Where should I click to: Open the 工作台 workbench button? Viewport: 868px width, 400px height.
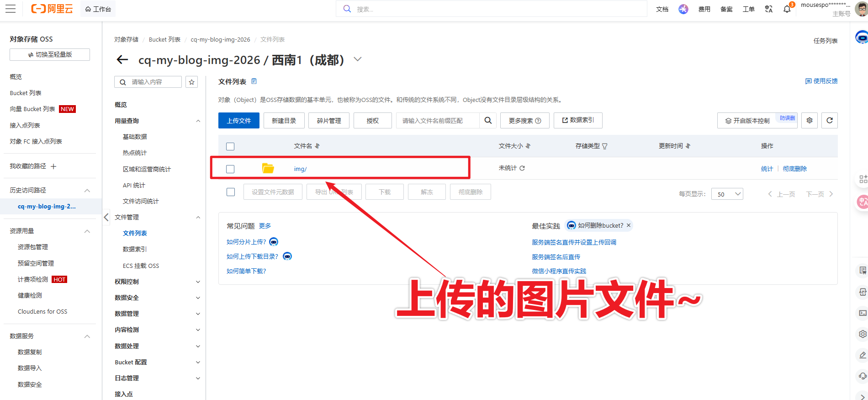point(98,9)
